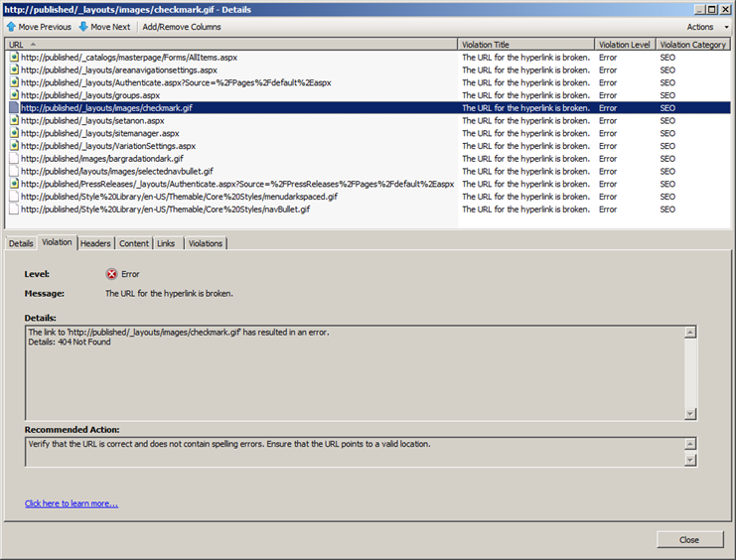Click page icon beside areanavigationsettings.aspx URL

[14, 70]
